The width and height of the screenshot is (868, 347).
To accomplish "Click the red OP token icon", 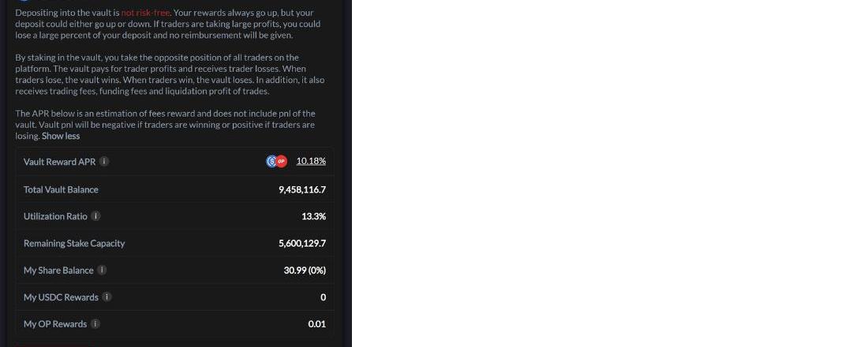I will [282, 162].
